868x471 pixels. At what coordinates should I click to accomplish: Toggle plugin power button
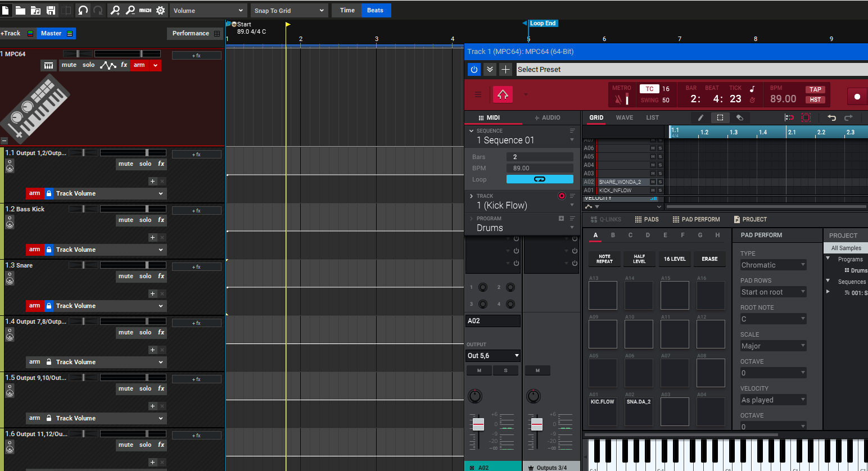tap(474, 69)
